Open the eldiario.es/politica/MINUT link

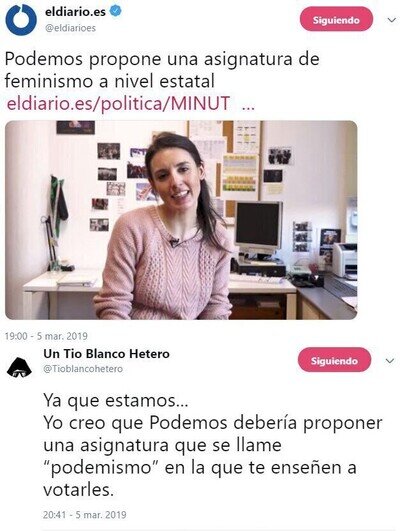119,103
